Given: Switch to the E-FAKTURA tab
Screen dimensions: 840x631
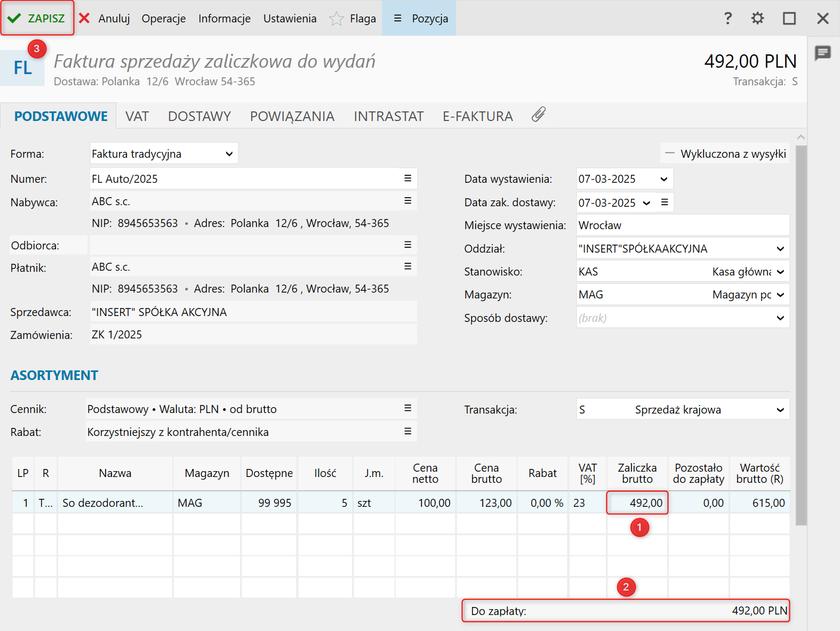Looking at the screenshot, I should tap(477, 116).
